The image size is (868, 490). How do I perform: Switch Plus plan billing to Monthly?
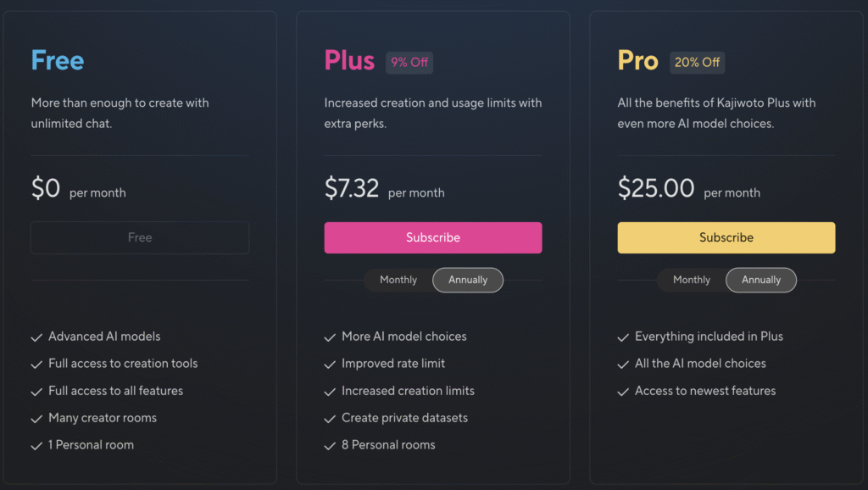click(x=398, y=280)
